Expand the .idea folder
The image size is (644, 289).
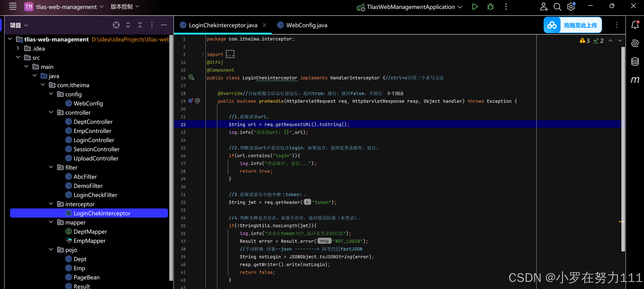[18, 48]
